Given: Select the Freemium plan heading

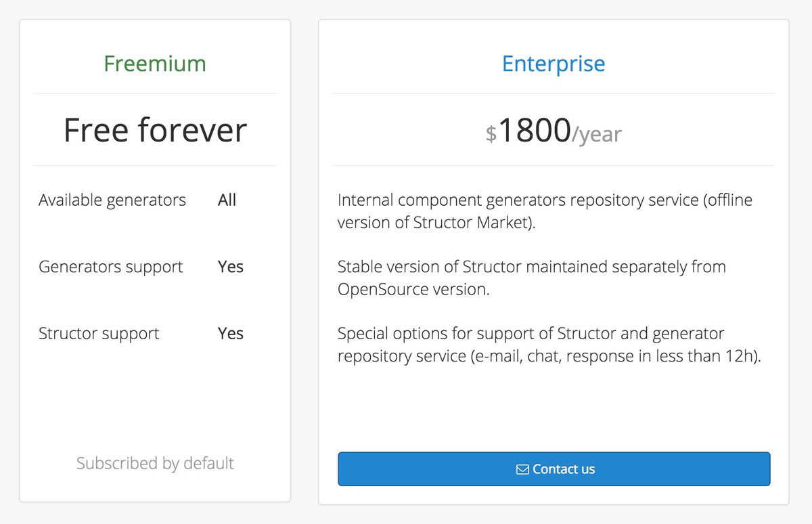Looking at the screenshot, I should 155,64.
